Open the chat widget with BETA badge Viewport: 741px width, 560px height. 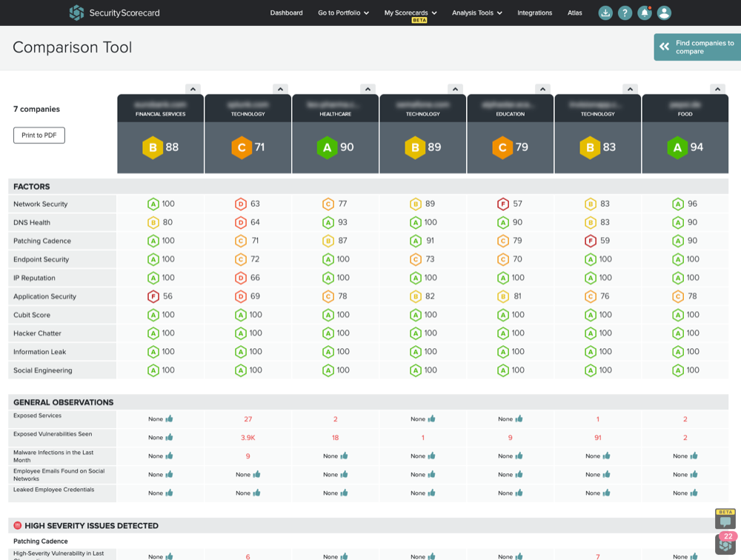(725, 519)
